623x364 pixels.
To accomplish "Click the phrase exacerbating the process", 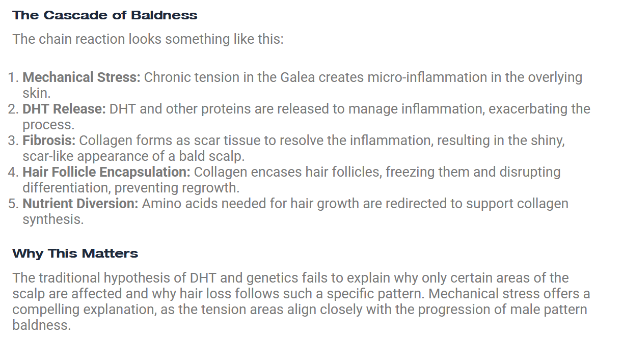I will (x=539, y=109).
